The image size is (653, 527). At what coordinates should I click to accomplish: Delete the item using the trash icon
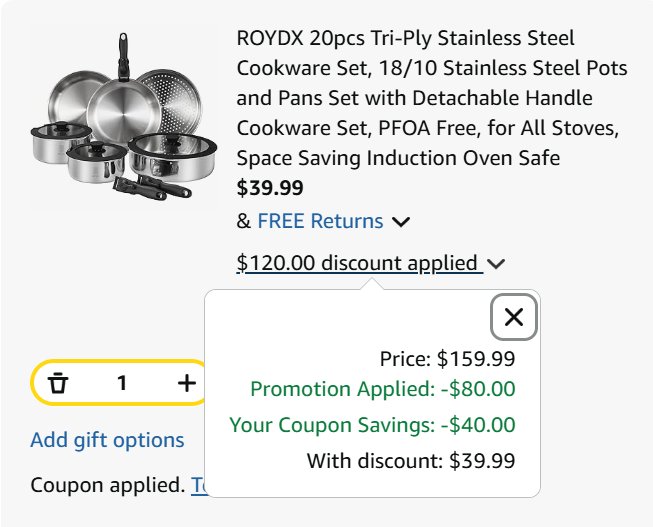pos(58,383)
